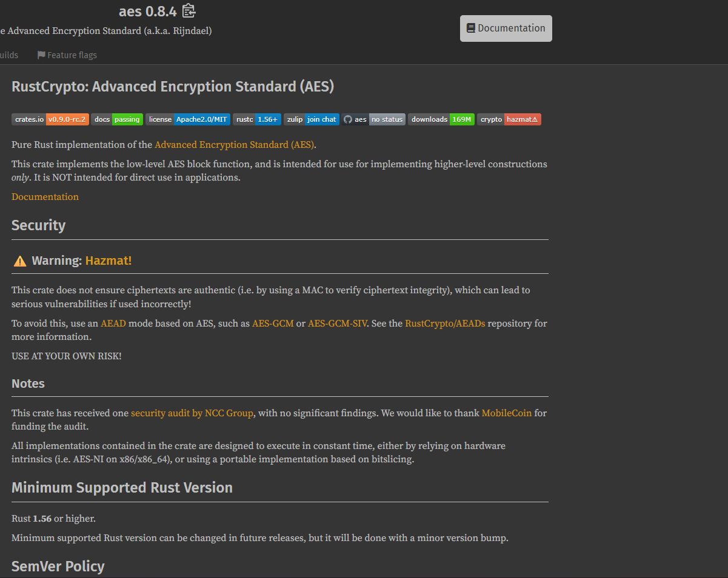Open the AEAD link

[113, 324]
